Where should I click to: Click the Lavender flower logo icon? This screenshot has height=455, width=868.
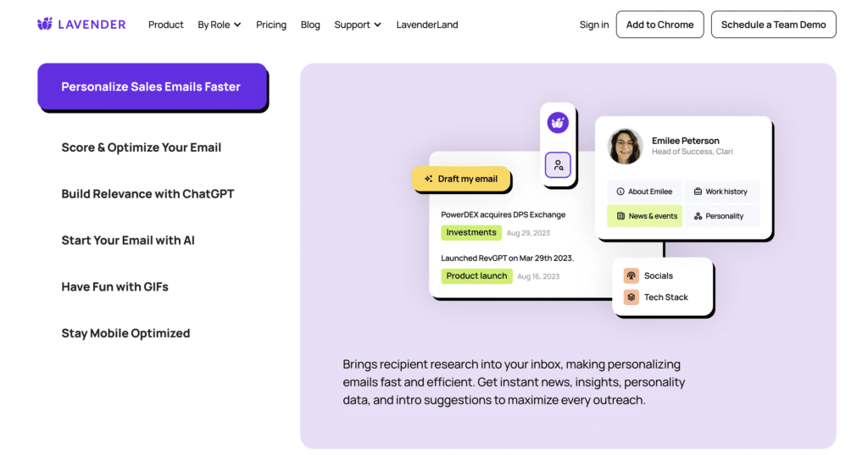45,24
